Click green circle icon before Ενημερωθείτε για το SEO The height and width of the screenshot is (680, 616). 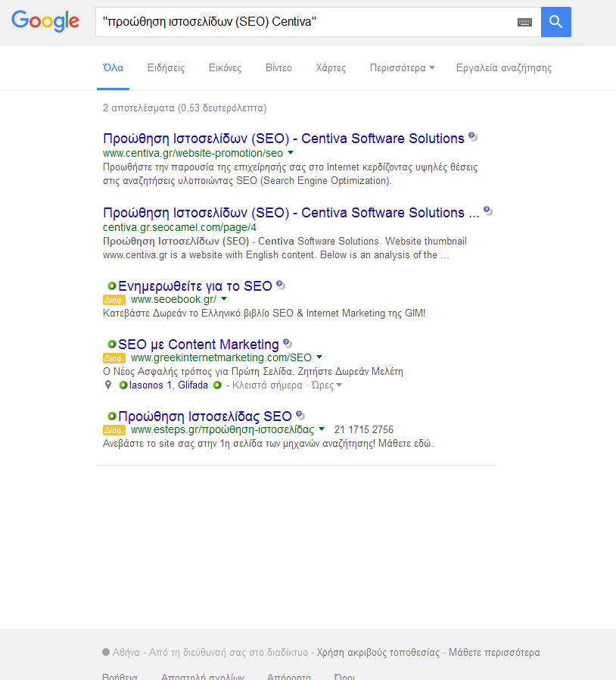(112, 285)
